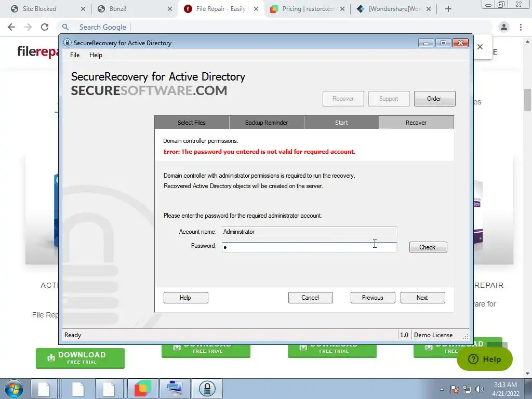Close the Wondershare tab

[x=429, y=9]
